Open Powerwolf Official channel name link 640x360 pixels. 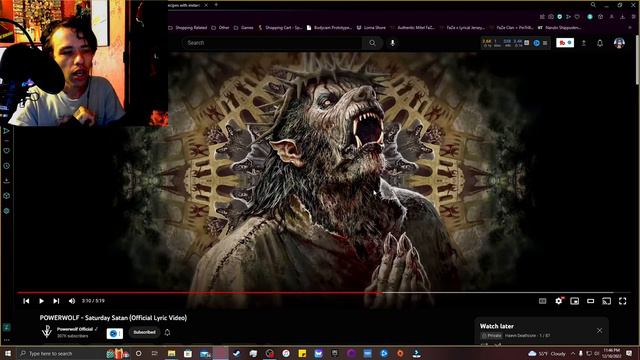[75, 329]
